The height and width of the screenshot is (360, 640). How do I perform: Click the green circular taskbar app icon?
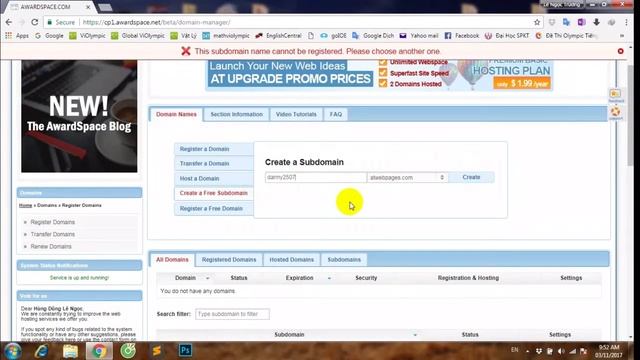pyautogui.click(x=128, y=351)
